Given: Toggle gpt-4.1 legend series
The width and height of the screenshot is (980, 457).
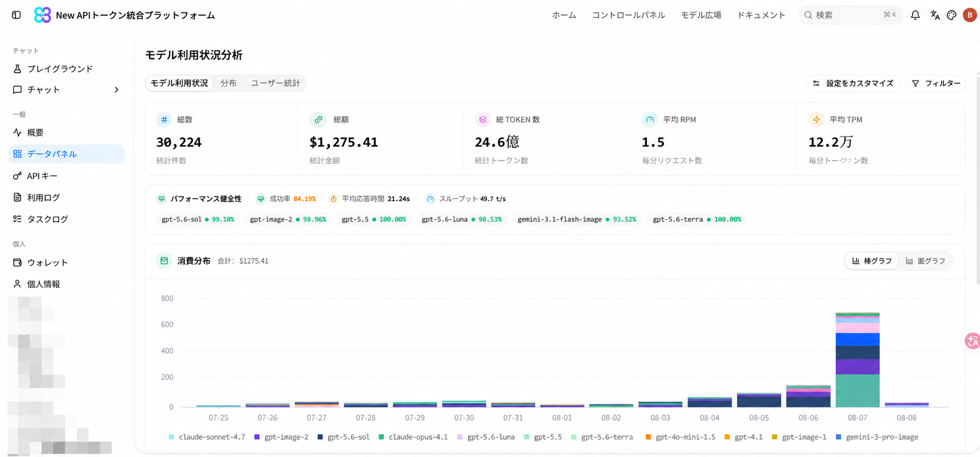Looking at the screenshot, I should 744,437.
